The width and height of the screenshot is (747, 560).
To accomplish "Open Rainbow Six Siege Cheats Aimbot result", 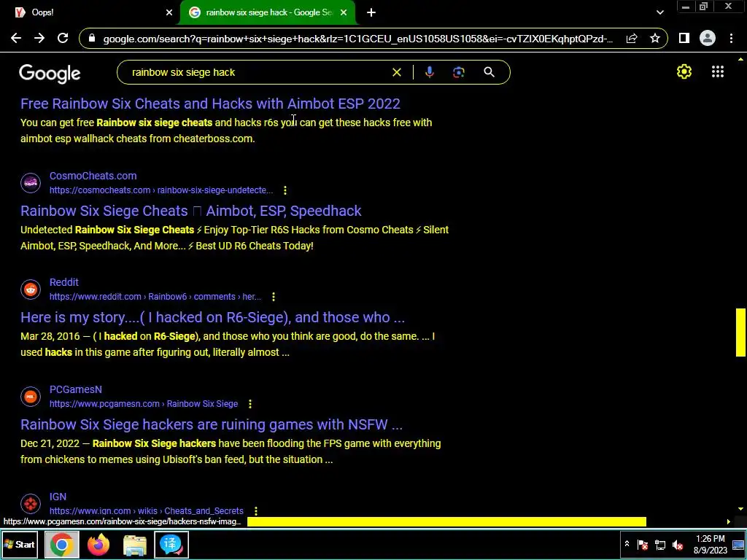I will pyautogui.click(x=190, y=211).
